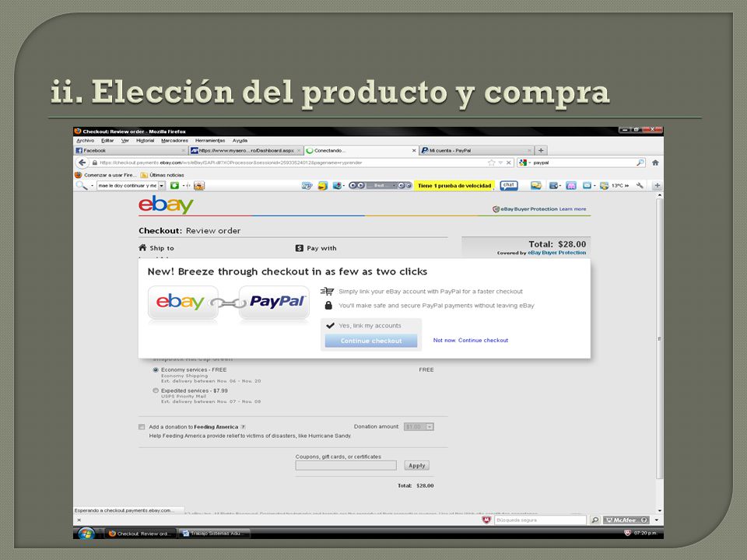This screenshot has width=747, height=560.
Task: Click the McAfee shield icon in status bar
Action: pyautogui.click(x=486, y=520)
